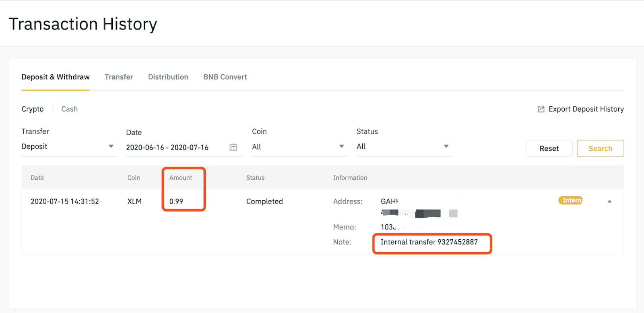This screenshot has width=644, height=313.
Task: Click the 0.99 amount value
Action: (x=176, y=201)
